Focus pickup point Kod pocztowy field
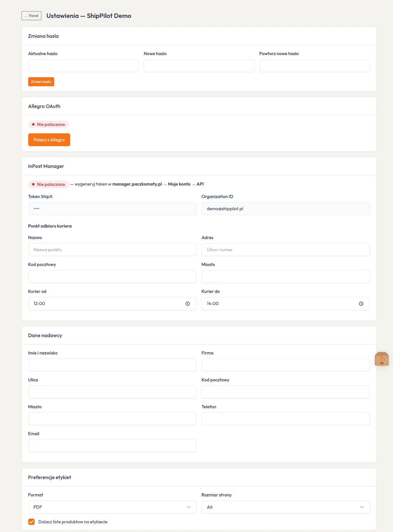The height and width of the screenshot is (532, 393). tap(112, 277)
